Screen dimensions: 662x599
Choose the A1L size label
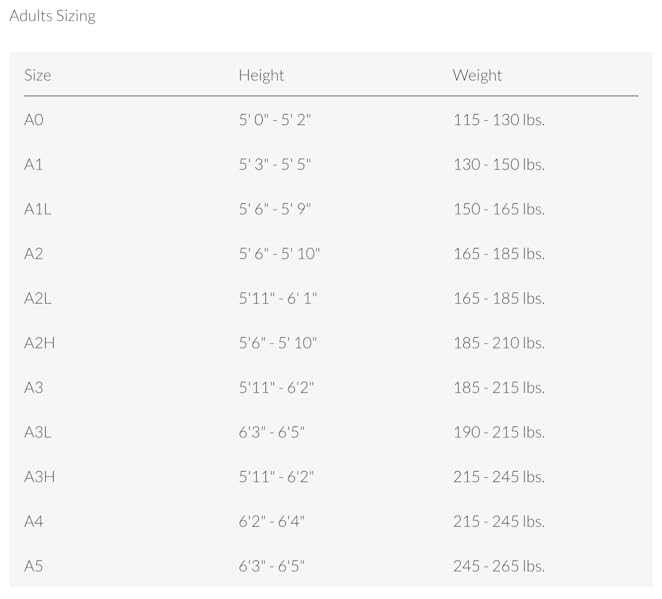coord(38,209)
